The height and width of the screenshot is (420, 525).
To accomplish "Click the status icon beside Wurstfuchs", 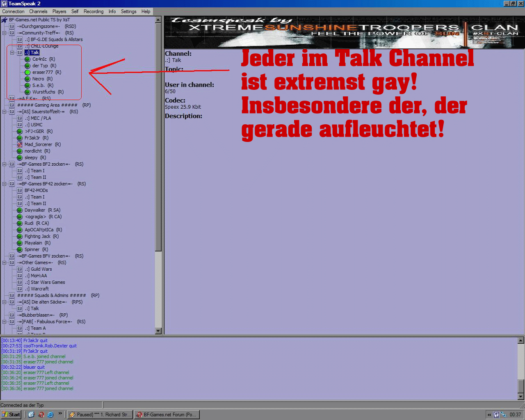I will click(x=27, y=92).
